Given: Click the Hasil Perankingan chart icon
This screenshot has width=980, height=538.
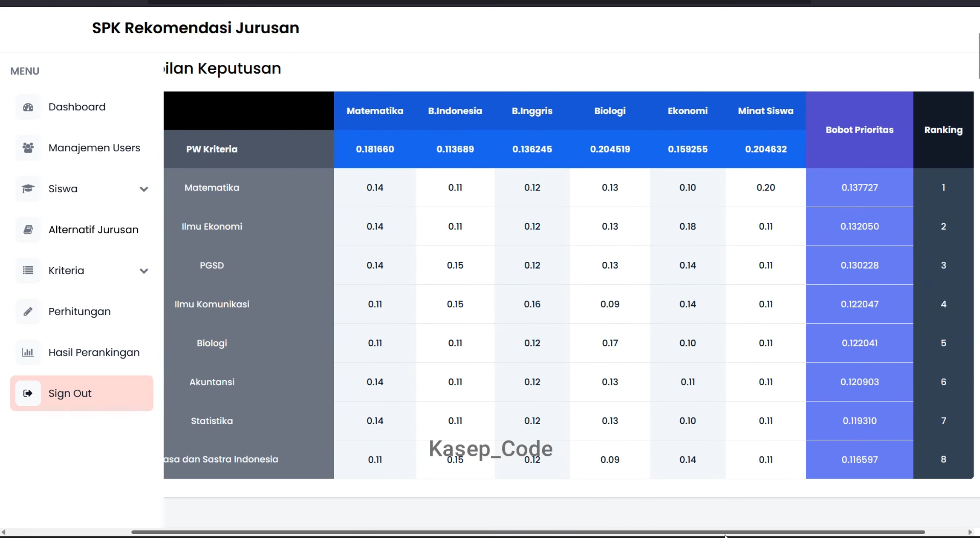Looking at the screenshot, I should [x=28, y=352].
